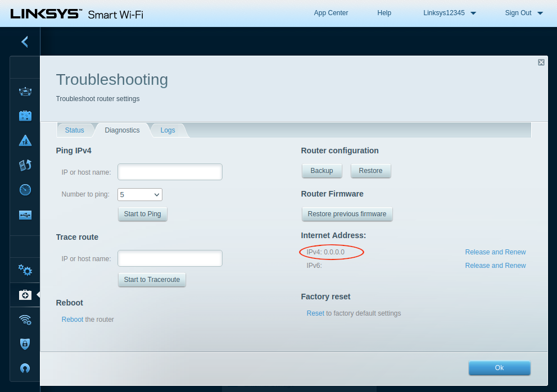Switch to the Status tab
Viewport: 557px width, 392px height.
pos(74,130)
